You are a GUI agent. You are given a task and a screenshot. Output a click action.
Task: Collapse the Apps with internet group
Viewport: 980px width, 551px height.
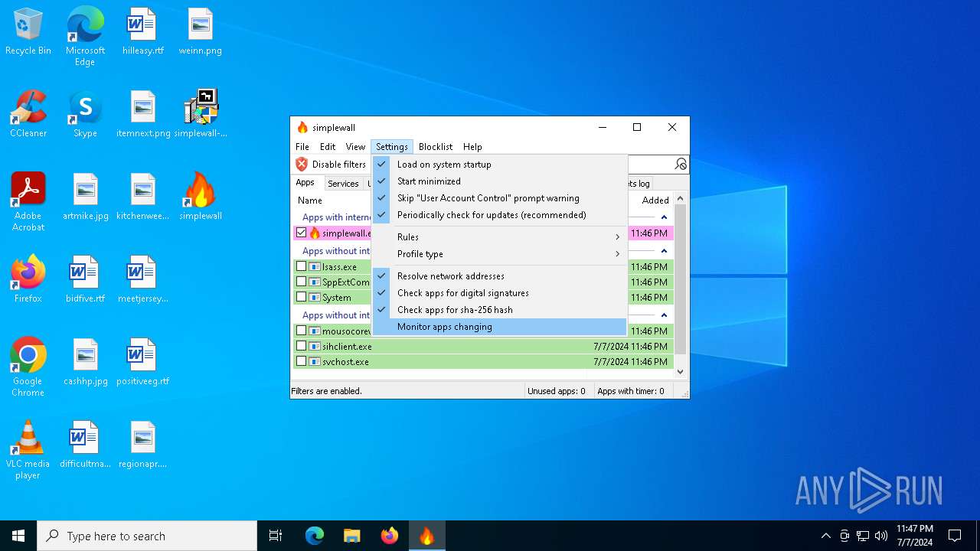click(x=664, y=217)
